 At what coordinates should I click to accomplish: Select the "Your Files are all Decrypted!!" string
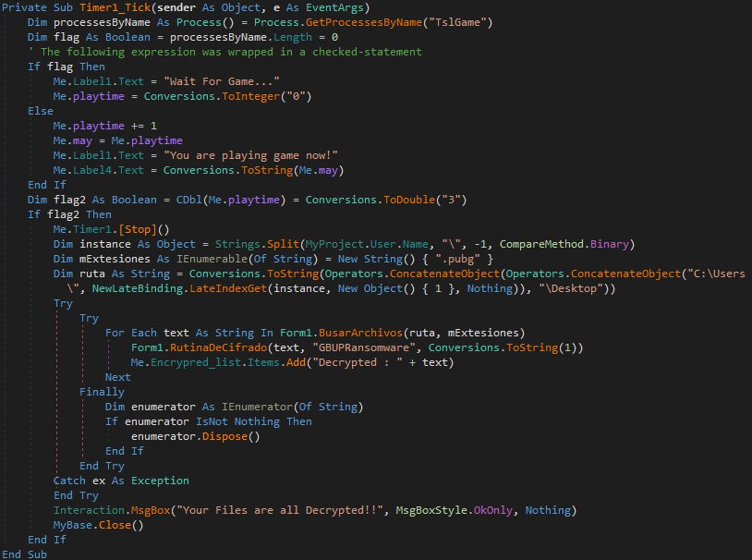pos(280,511)
